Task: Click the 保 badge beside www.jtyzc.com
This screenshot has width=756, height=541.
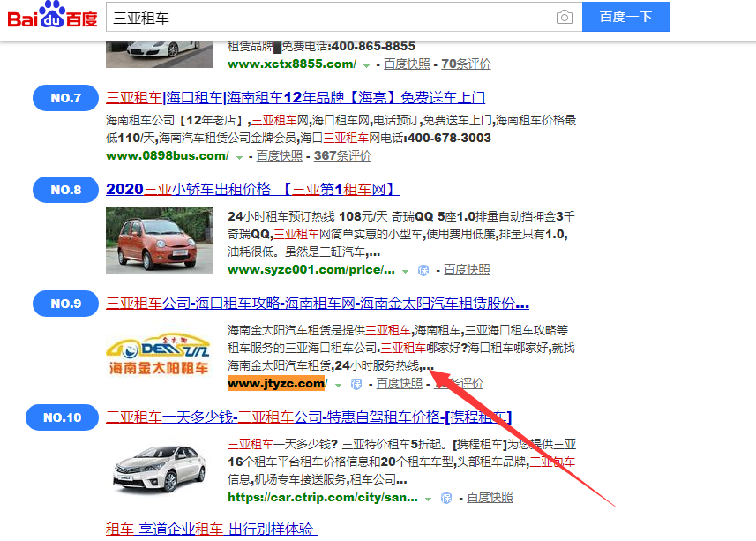Action: point(356,384)
